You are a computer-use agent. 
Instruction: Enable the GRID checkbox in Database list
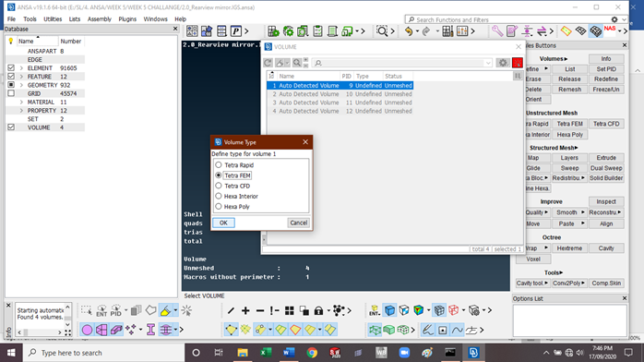coord(11,93)
